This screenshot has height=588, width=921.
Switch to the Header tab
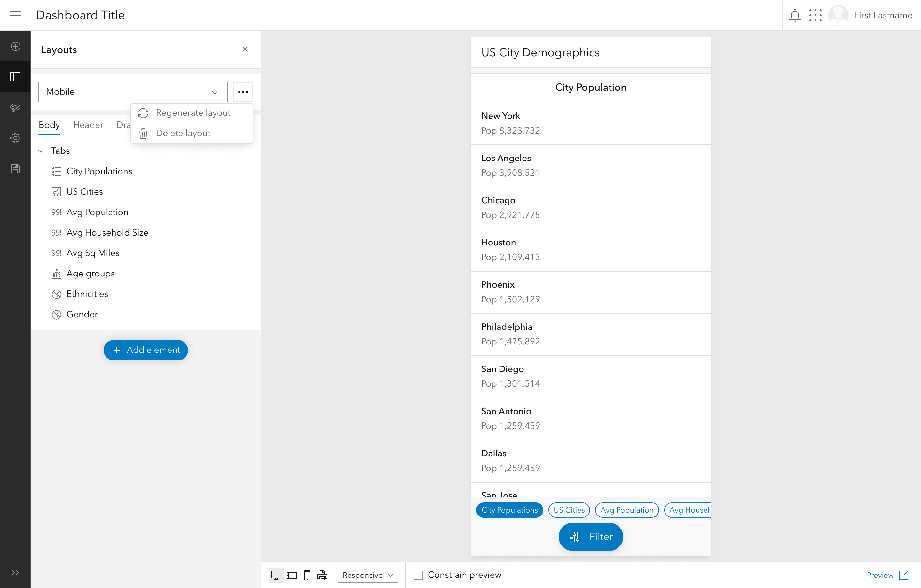88,125
